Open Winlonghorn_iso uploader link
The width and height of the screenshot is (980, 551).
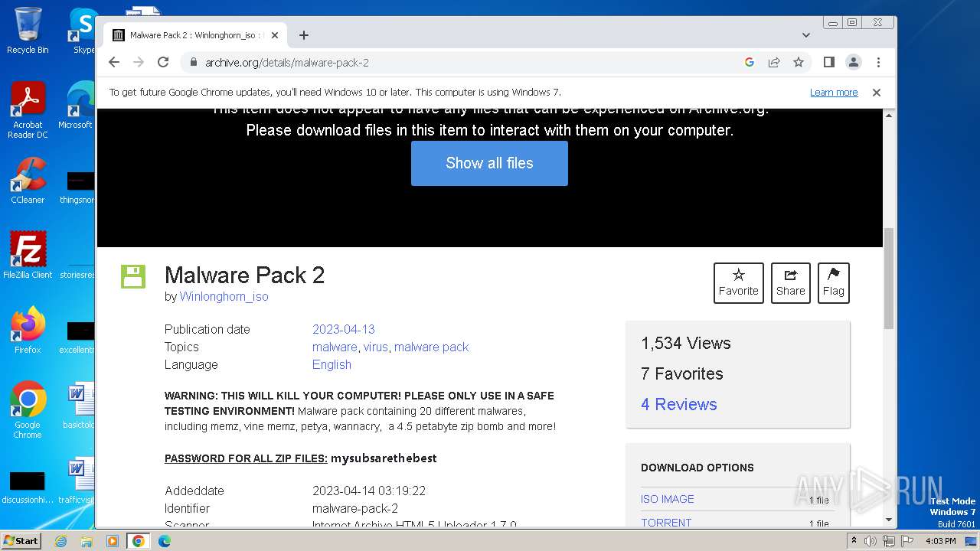224,297
